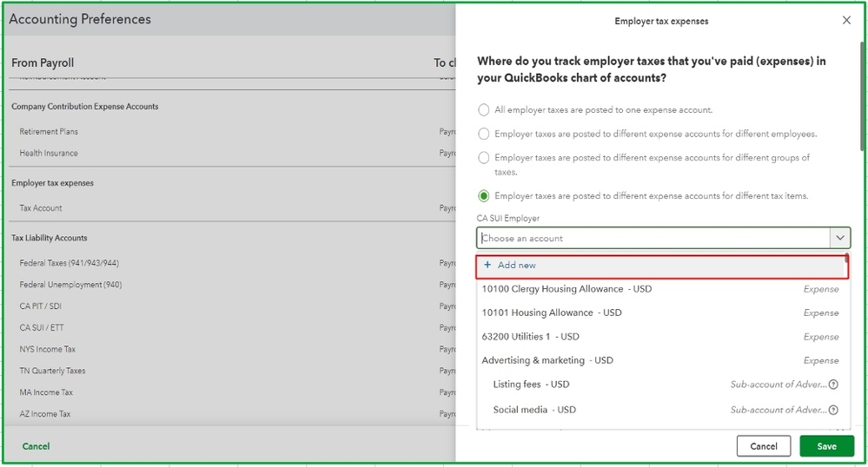The image size is (868, 467).
Task: Select Listing fees sub-account
Action: point(531,385)
